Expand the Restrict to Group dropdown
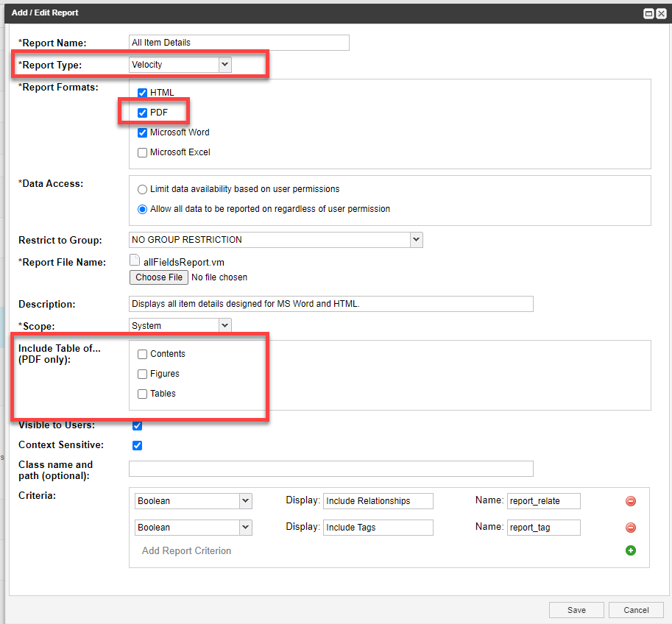672x624 pixels. [275, 240]
